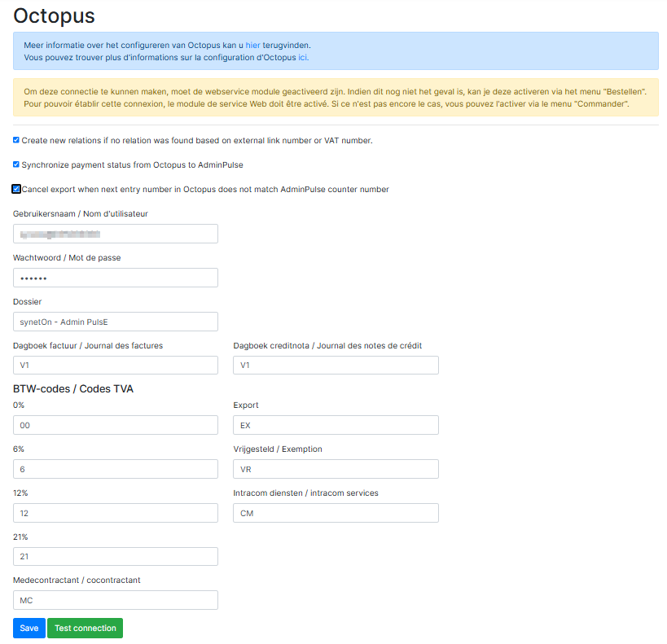Click the blue Save button
667x644 pixels.
(29, 628)
